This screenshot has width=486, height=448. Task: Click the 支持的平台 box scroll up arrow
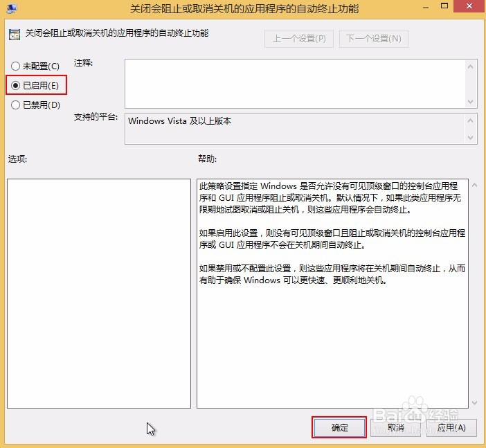[x=470, y=120]
